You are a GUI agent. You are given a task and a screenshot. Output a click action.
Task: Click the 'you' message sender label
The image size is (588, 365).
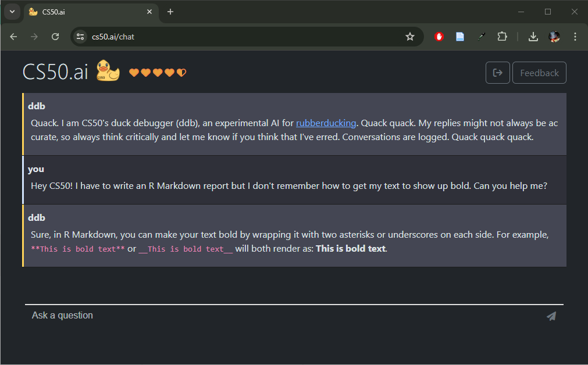coord(36,169)
